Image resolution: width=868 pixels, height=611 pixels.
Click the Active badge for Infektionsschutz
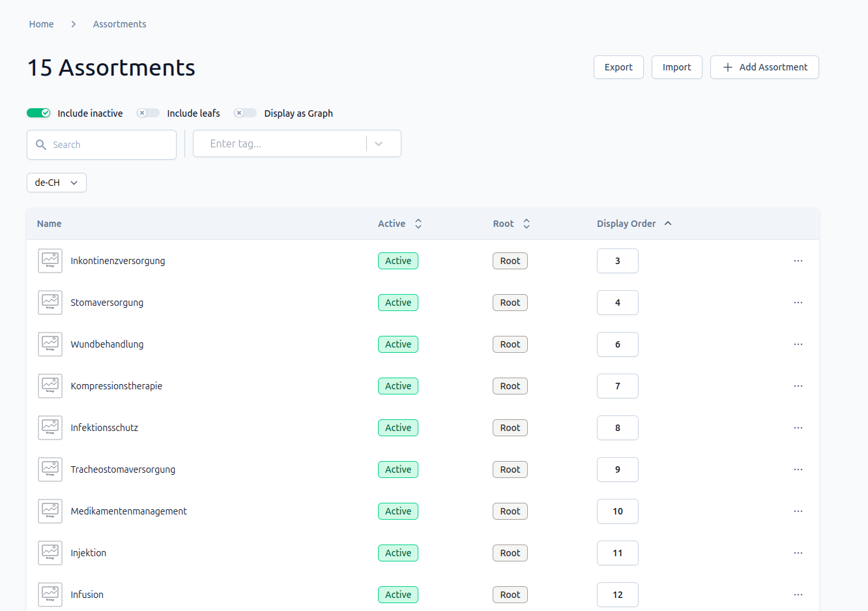click(398, 428)
